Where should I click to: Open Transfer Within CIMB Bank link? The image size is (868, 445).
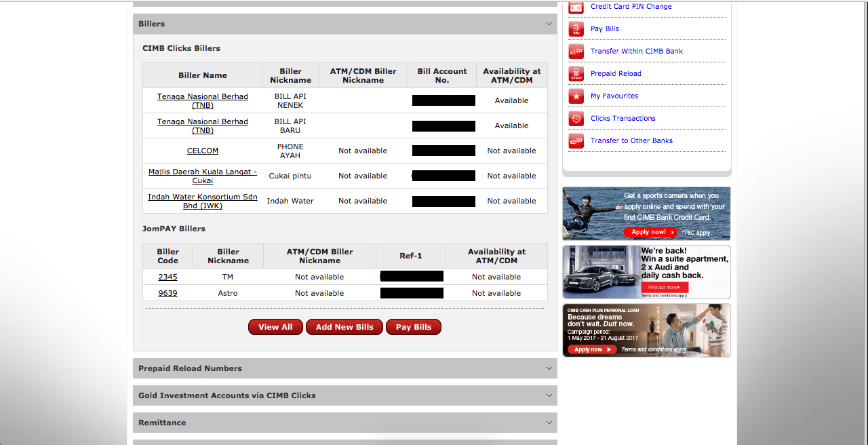636,51
